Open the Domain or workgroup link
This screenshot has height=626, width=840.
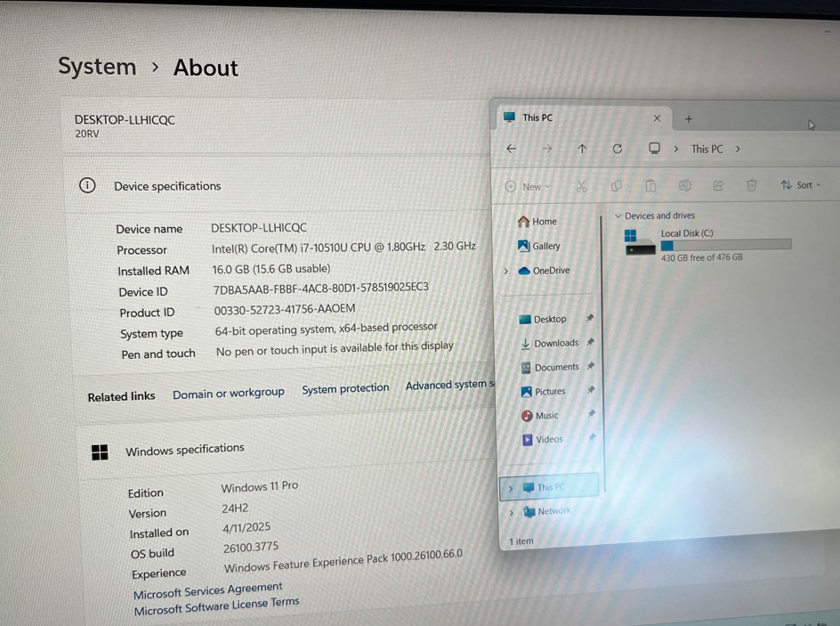coord(229,393)
